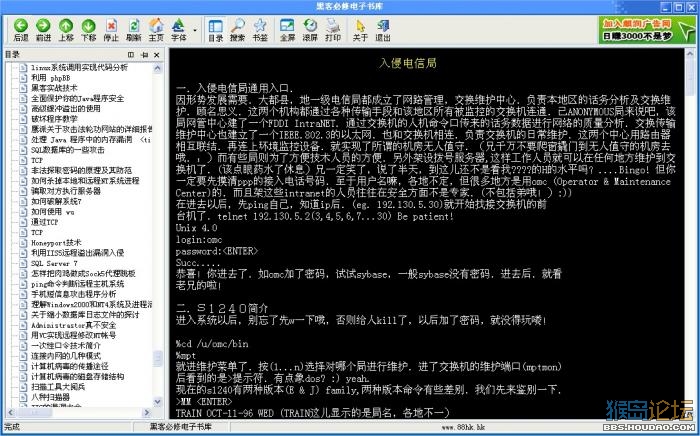Screen dimensions: 700x436
Task: Select '用VC实现远程修改NT帐号' entry
Action: (73, 335)
